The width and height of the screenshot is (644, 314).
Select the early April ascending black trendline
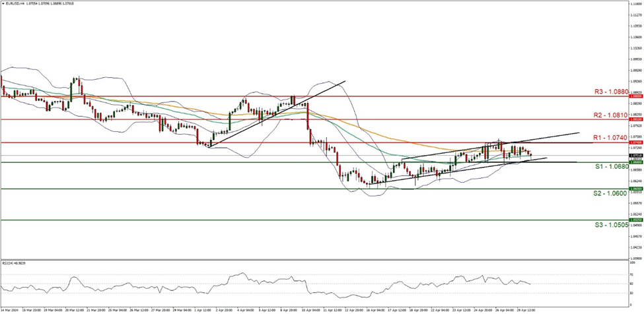click(277, 113)
